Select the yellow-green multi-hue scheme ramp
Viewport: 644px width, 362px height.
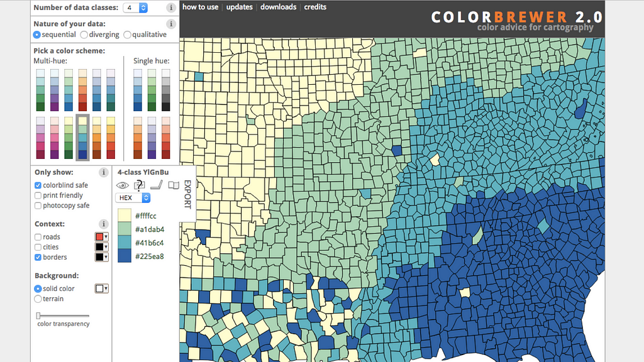pos(69,138)
